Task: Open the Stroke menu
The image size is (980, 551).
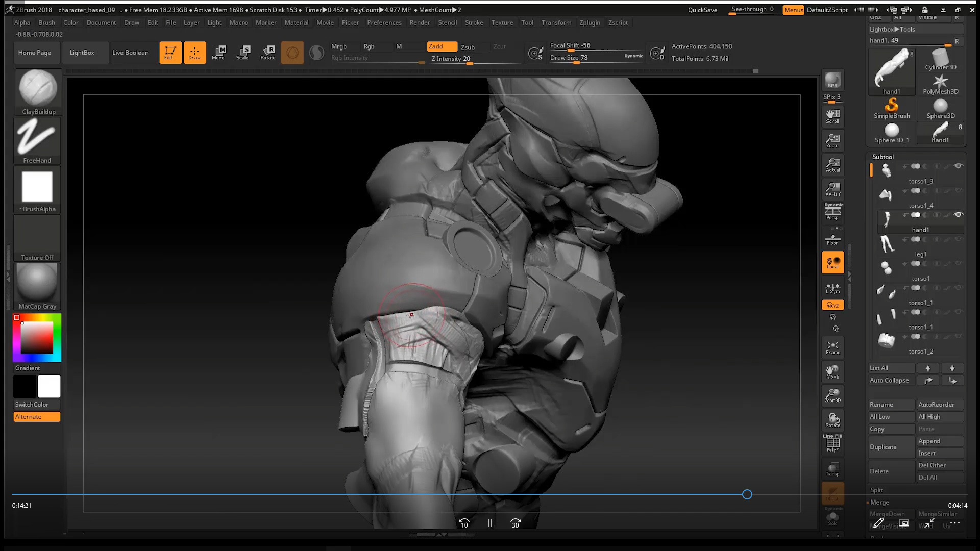Action: [x=474, y=22]
